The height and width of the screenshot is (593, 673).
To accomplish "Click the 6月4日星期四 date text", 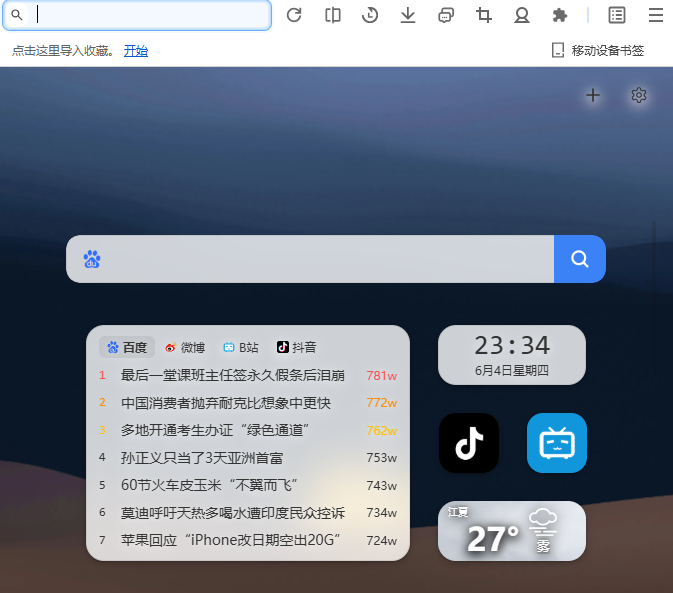I will pyautogui.click(x=512, y=371).
